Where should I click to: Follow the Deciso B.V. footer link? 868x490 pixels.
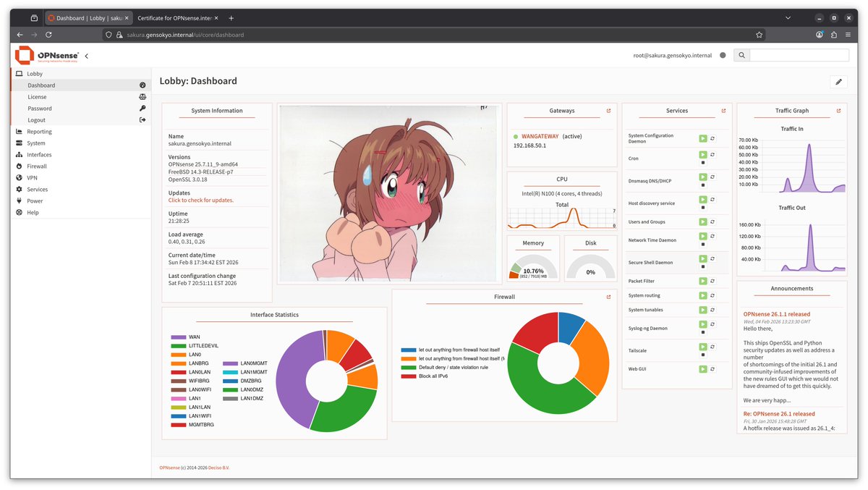click(x=218, y=468)
